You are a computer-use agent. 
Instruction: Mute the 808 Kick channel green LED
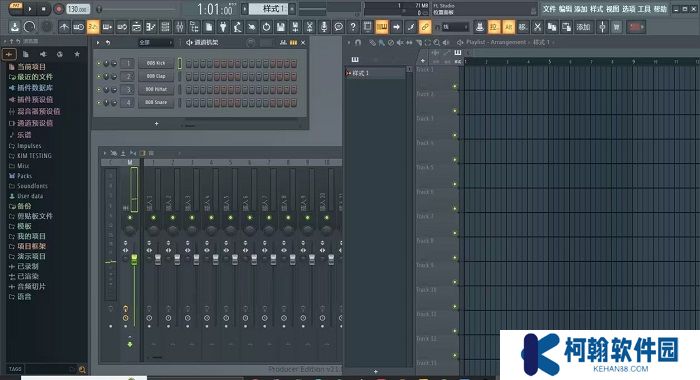coord(99,63)
